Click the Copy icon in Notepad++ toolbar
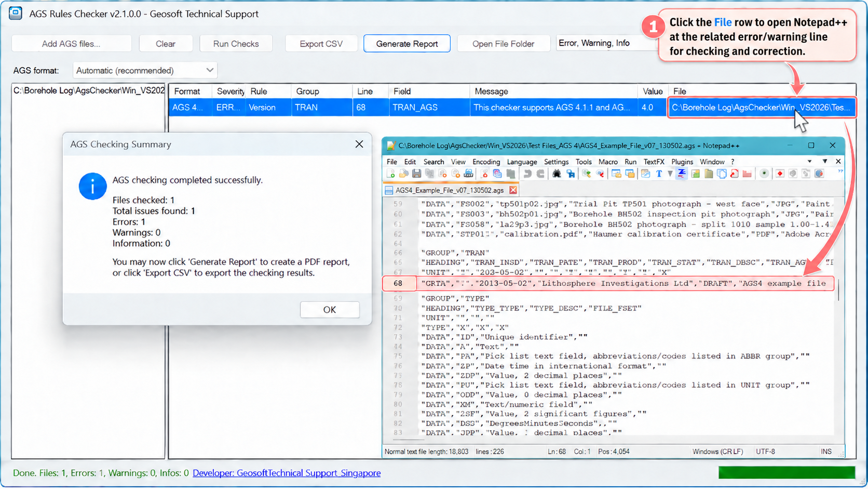 pyautogui.click(x=497, y=174)
